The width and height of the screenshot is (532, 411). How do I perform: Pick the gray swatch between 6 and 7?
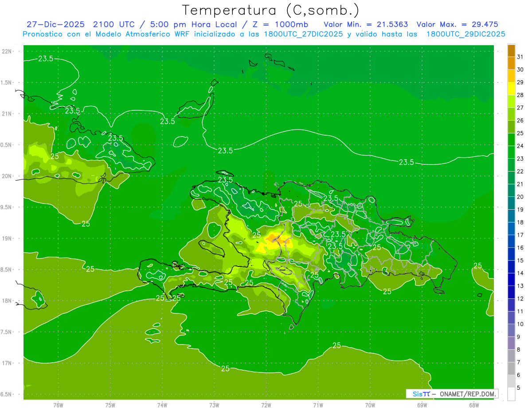coord(511,368)
